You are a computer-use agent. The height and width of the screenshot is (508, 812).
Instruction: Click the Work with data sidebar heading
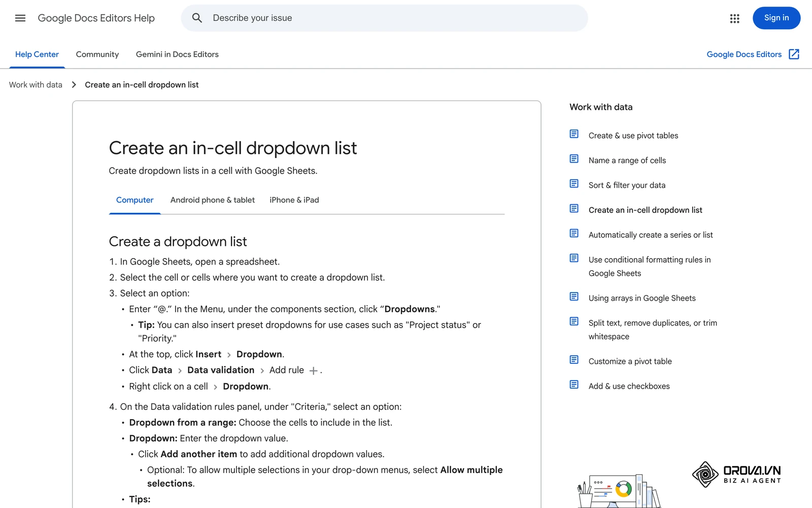pos(601,107)
